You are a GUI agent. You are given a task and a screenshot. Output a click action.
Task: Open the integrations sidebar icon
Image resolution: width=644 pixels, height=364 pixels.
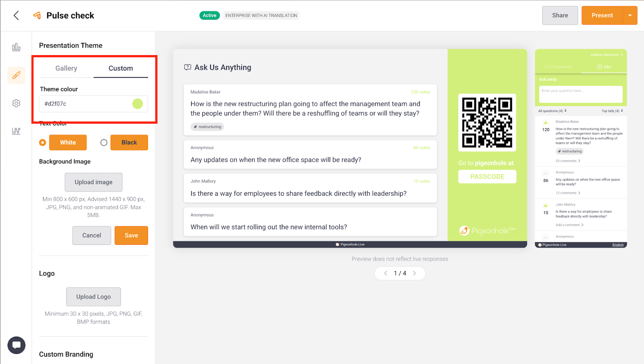(16, 131)
